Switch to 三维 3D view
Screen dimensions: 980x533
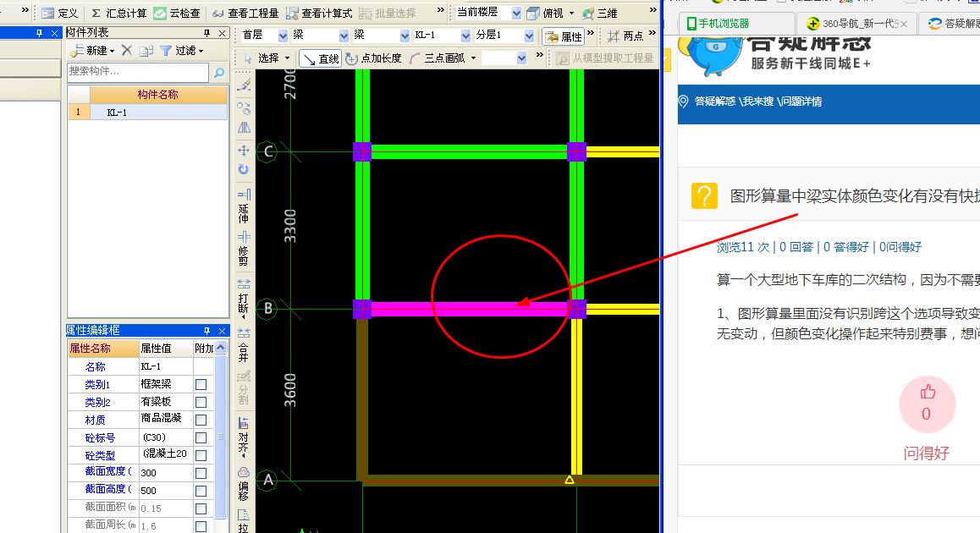pyautogui.click(x=600, y=14)
